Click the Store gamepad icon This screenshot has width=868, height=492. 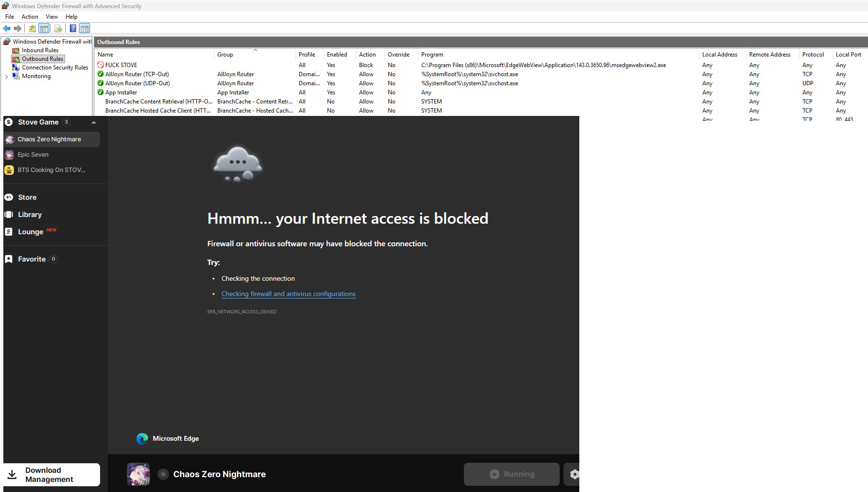(9, 197)
